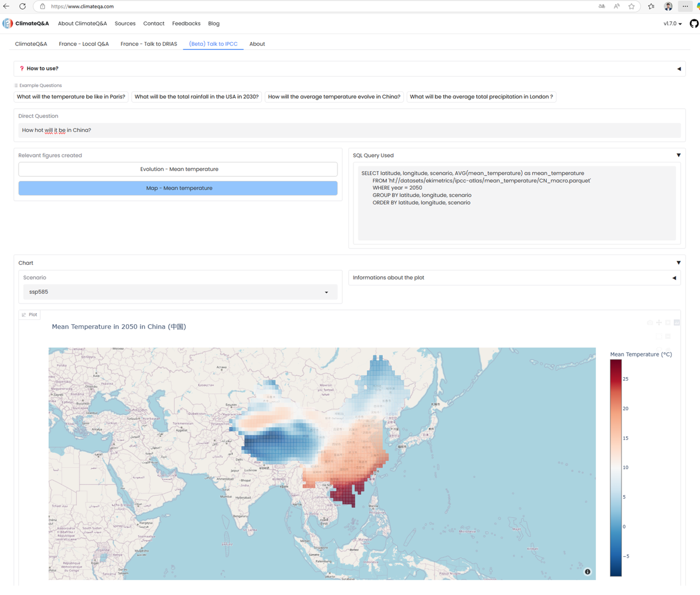Collapse the Chart section

(678, 263)
